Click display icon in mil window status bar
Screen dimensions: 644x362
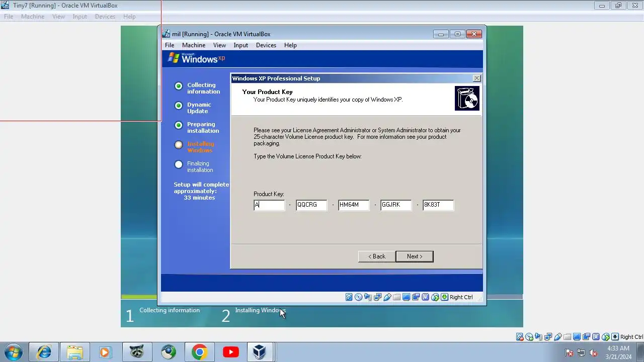click(x=407, y=297)
